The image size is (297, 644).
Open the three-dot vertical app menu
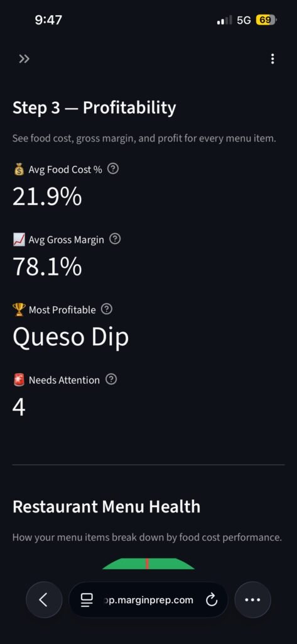click(x=273, y=59)
